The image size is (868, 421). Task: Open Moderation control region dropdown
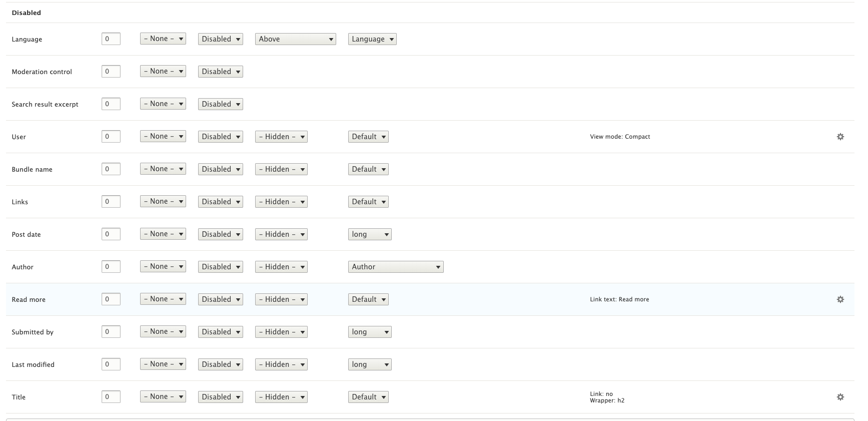[x=220, y=72]
